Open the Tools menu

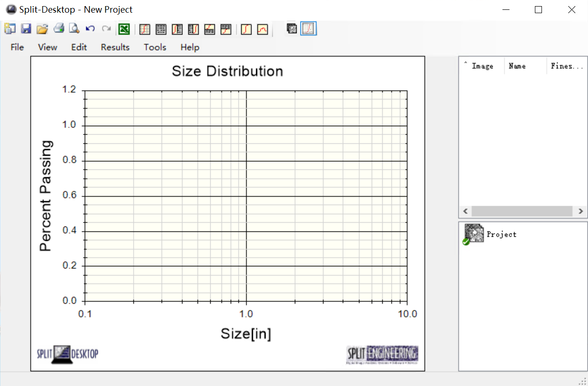pos(155,47)
